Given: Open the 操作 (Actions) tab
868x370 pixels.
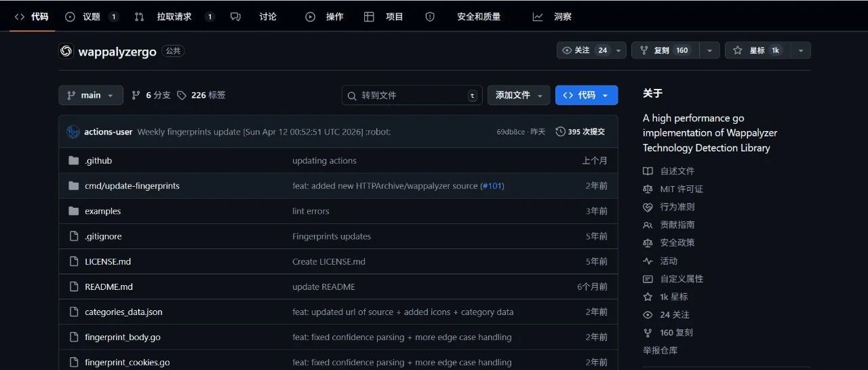Looking at the screenshot, I should (x=324, y=16).
